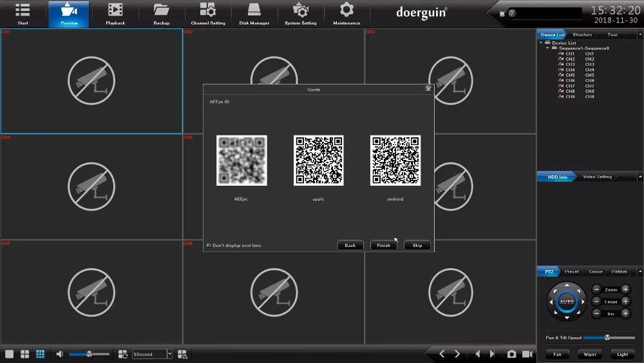
Task: Collapse the HDD Info panel arrow
Action: tap(640, 177)
